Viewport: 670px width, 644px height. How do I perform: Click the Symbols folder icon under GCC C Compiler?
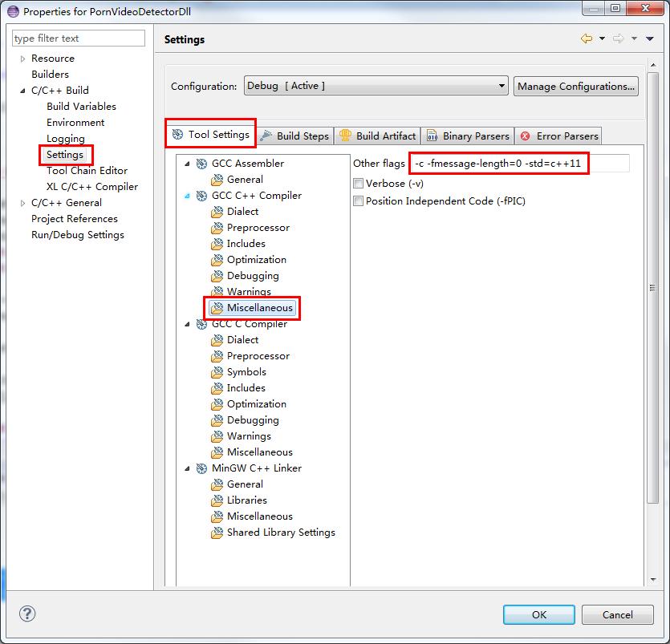pyautogui.click(x=217, y=372)
